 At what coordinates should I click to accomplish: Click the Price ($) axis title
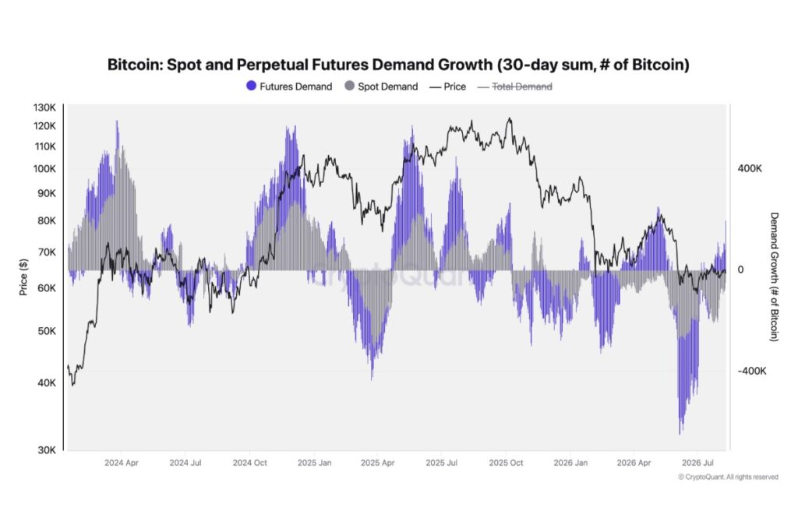(23, 277)
